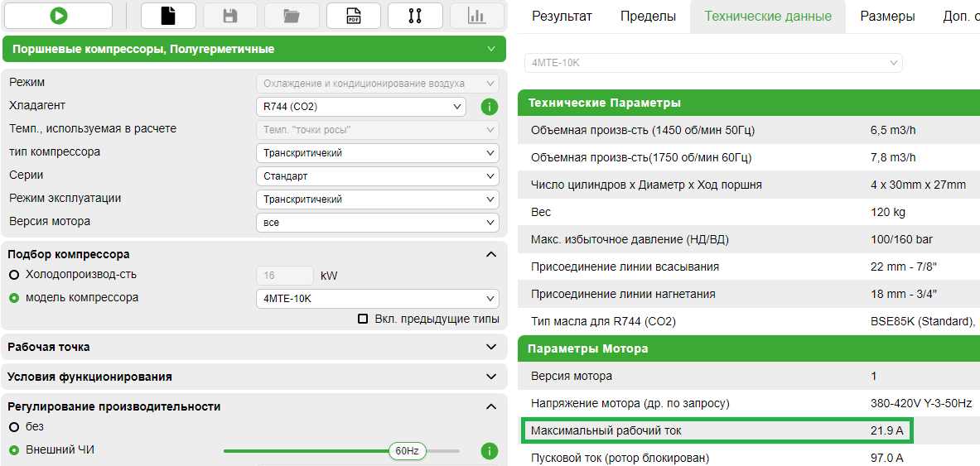The image size is (980, 466).
Task: Open Версия мотора dropdown все
Action: pos(378,223)
